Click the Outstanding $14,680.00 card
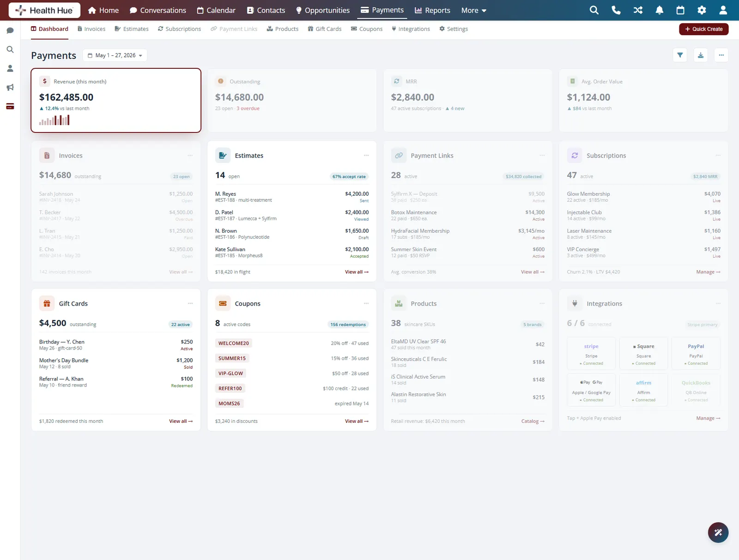 292,100
